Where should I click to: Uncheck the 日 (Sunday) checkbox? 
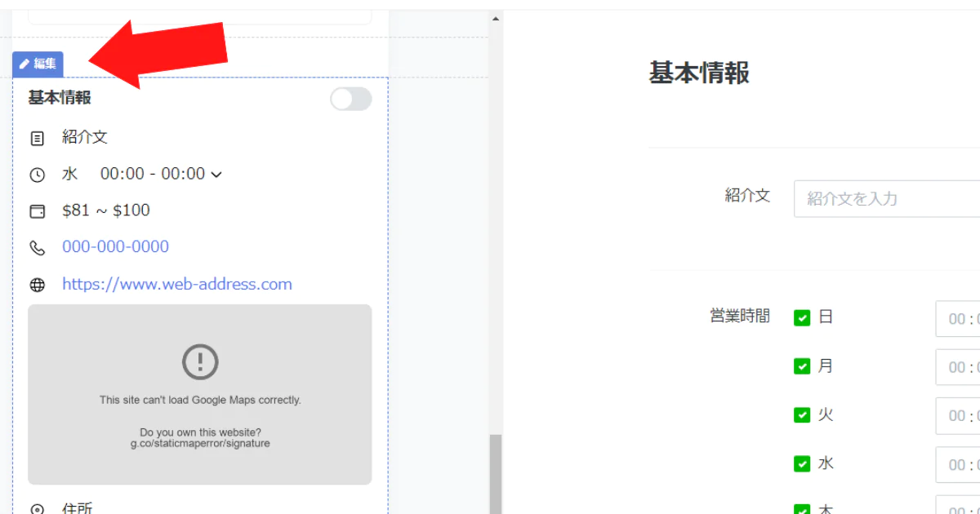[x=802, y=317]
